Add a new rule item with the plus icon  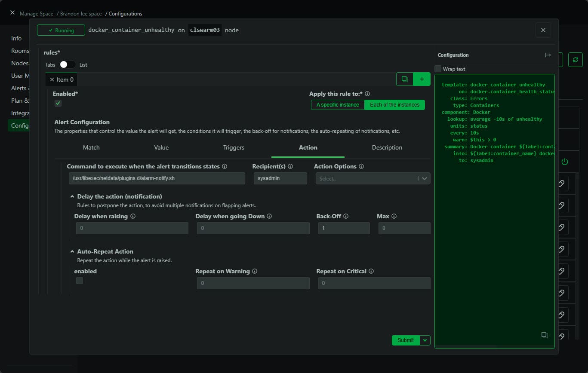point(422,79)
